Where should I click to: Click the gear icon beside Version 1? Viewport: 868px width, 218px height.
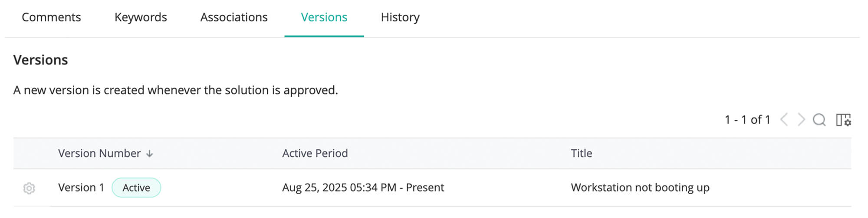click(x=29, y=188)
